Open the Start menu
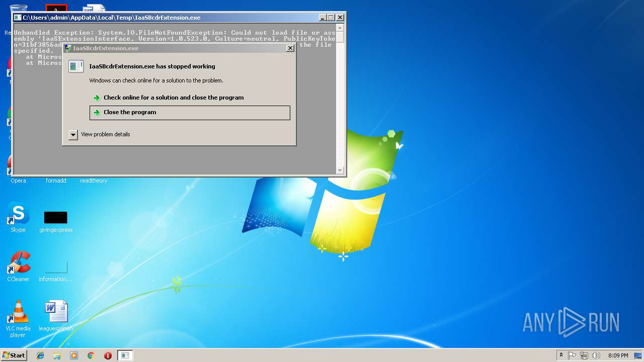The image size is (644, 362). (x=14, y=355)
